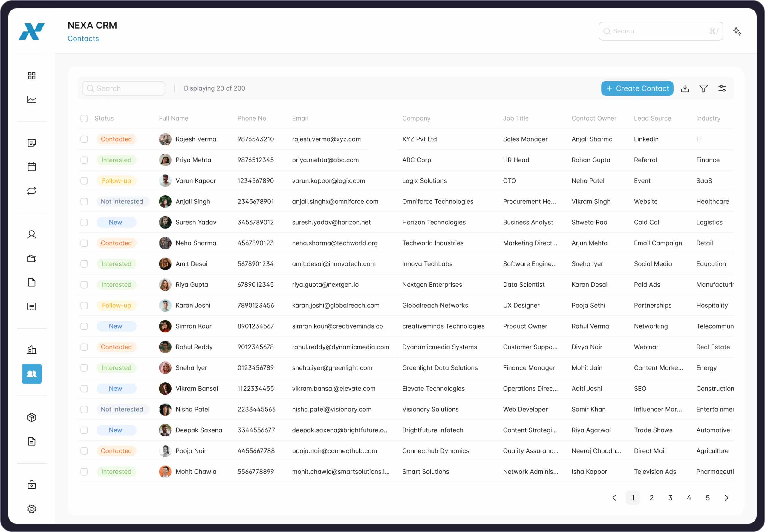The image size is (765, 532).
Task: Export contacts using the download icon
Action: (x=685, y=88)
